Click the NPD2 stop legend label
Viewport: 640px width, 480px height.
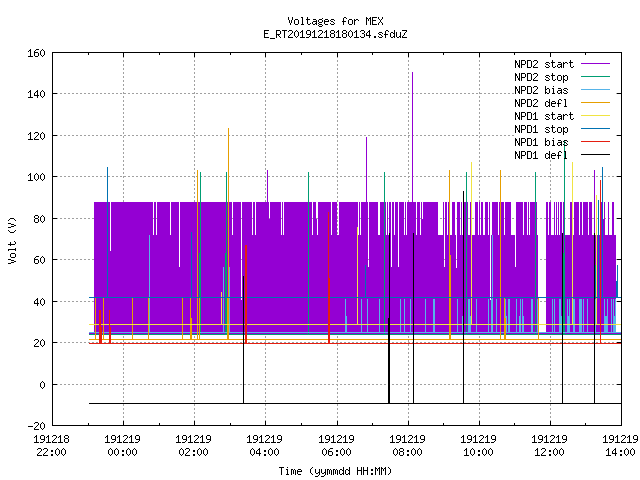point(541,77)
